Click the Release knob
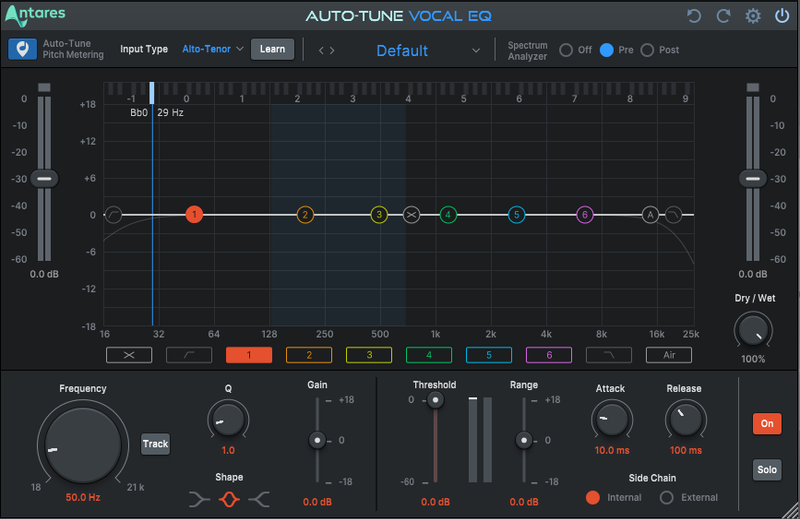The width and height of the screenshot is (800, 519). click(x=685, y=419)
